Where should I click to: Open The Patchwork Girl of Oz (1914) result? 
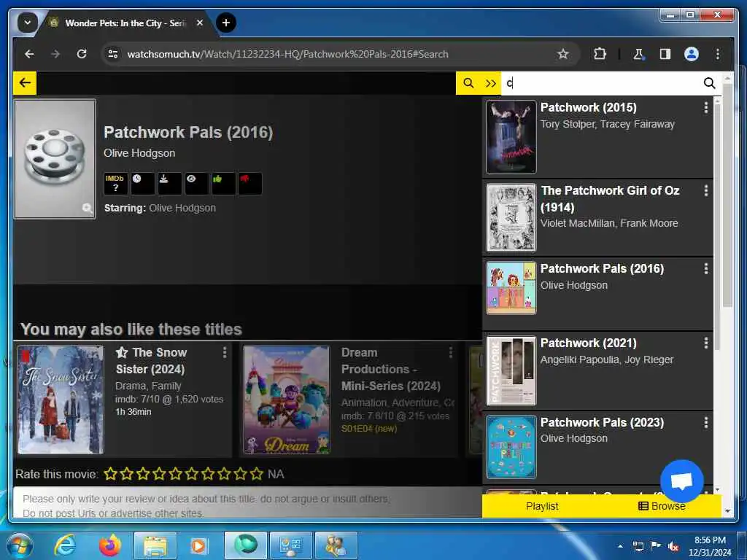coord(610,198)
